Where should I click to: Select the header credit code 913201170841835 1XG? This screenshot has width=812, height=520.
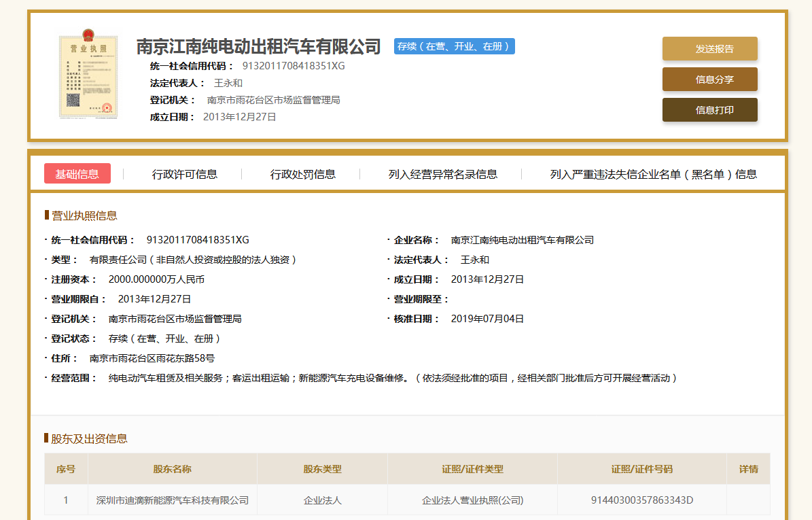pos(294,66)
